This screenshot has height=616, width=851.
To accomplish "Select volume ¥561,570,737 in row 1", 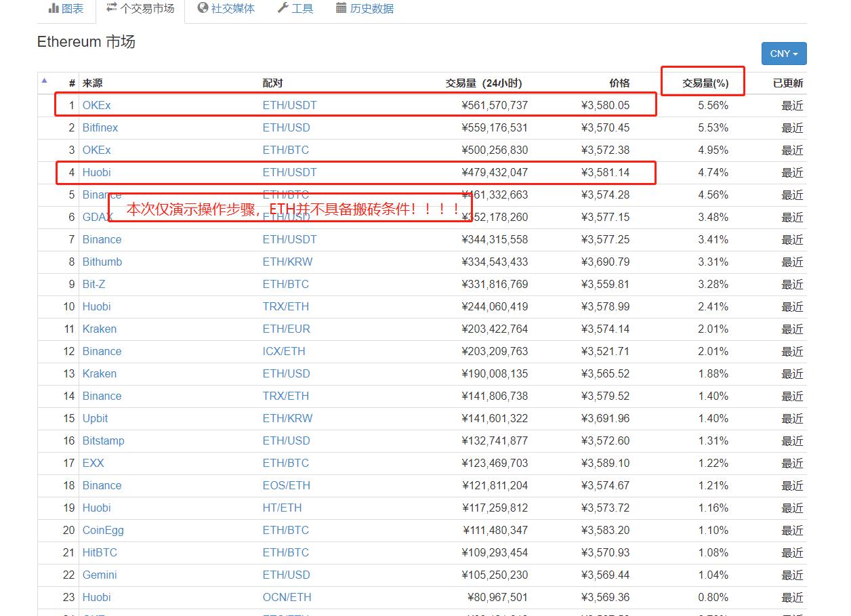I will click(495, 105).
